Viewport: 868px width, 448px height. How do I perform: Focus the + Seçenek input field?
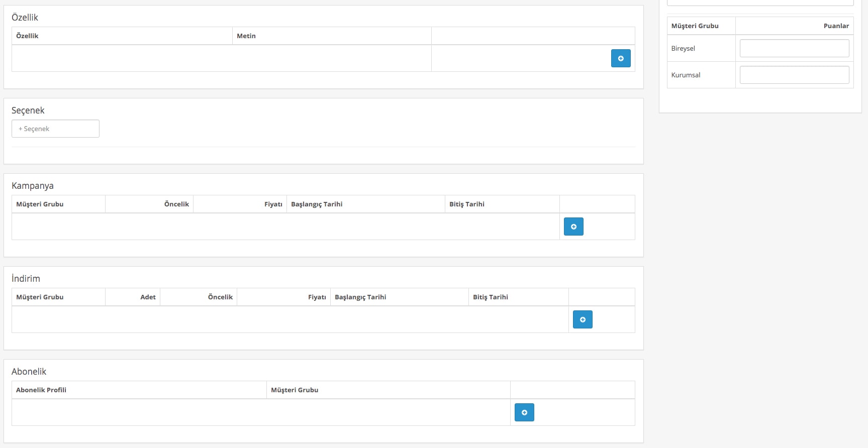pyautogui.click(x=55, y=129)
